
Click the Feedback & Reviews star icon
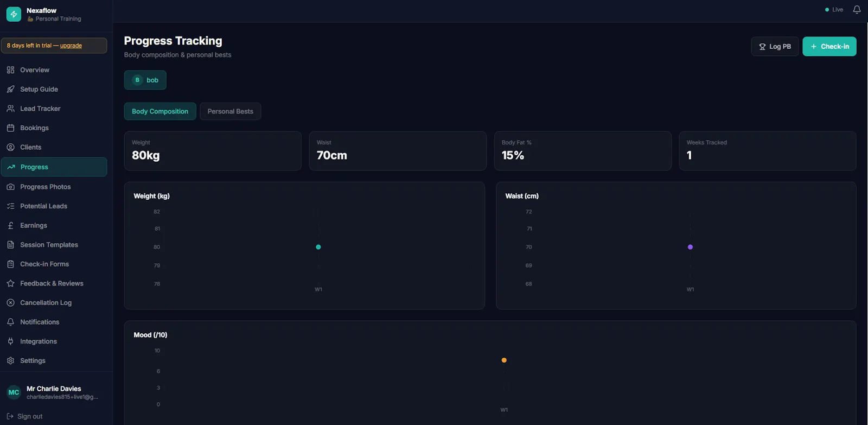tap(10, 283)
